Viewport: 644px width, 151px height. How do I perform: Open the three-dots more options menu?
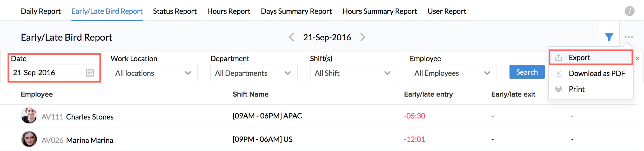(629, 37)
